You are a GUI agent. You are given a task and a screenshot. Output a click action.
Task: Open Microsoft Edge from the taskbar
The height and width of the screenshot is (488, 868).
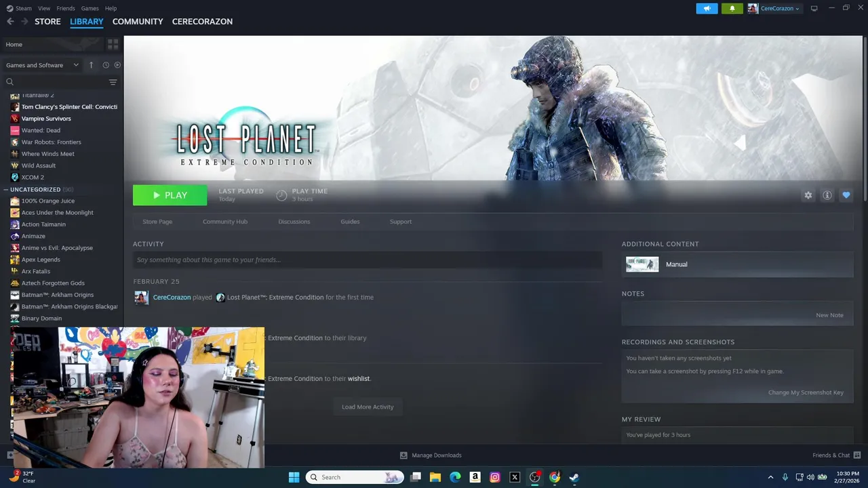pyautogui.click(x=455, y=477)
